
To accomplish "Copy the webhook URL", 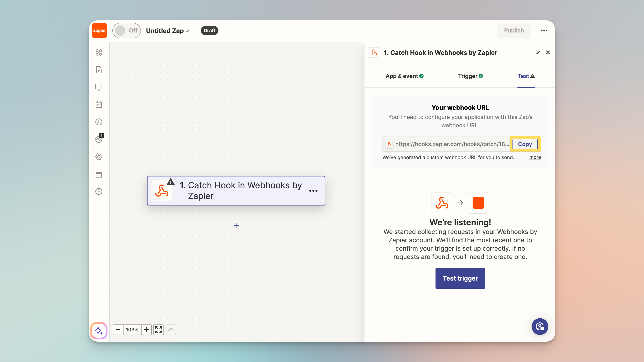I will click(525, 144).
